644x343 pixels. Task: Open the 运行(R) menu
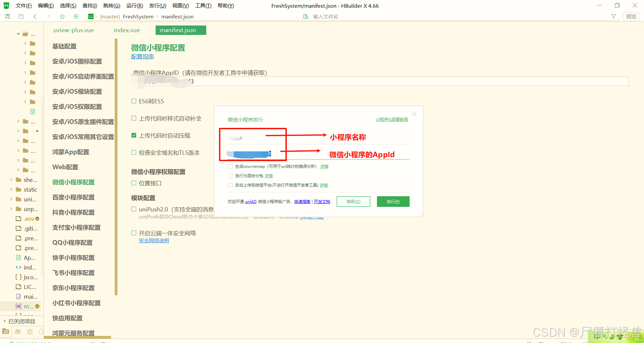click(x=135, y=6)
